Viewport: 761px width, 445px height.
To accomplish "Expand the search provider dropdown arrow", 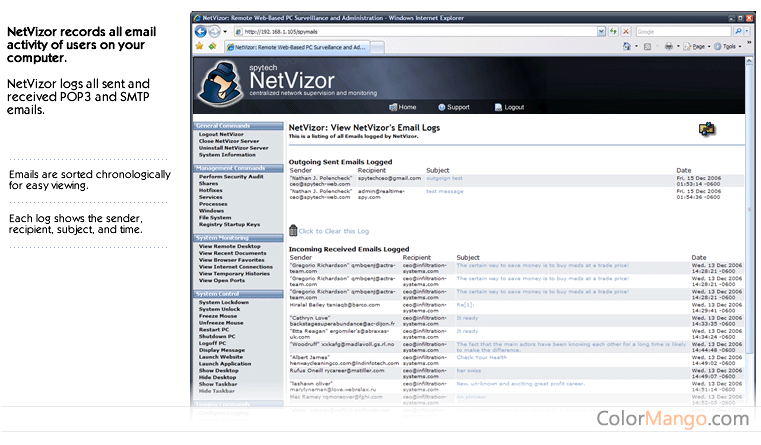I will [747, 32].
